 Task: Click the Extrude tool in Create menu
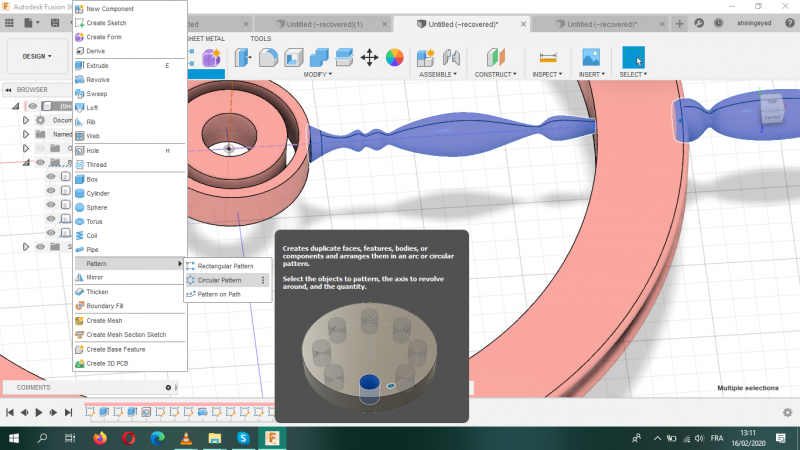tap(98, 65)
